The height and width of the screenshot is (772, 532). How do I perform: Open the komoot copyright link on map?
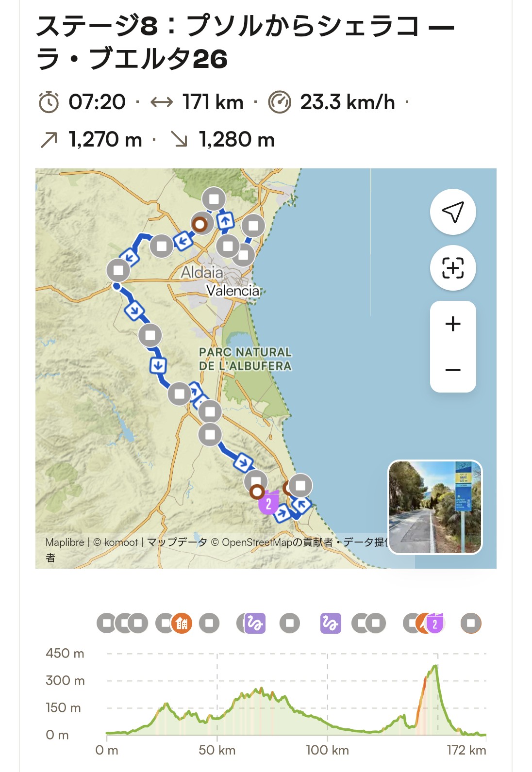116,542
